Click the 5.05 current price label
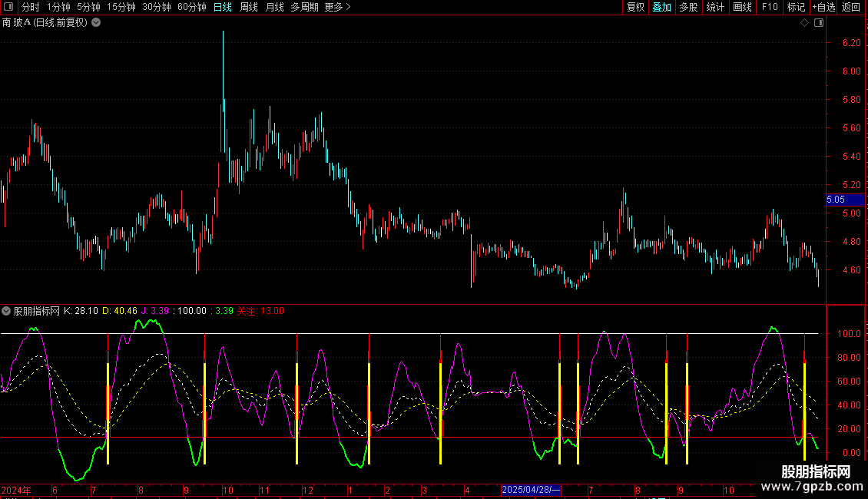This screenshot has height=499, width=868. coord(835,200)
